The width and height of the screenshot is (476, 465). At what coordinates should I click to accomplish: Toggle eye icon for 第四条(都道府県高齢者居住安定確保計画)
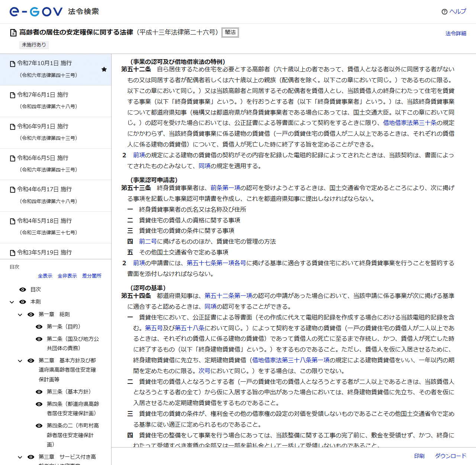tap(39, 404)
